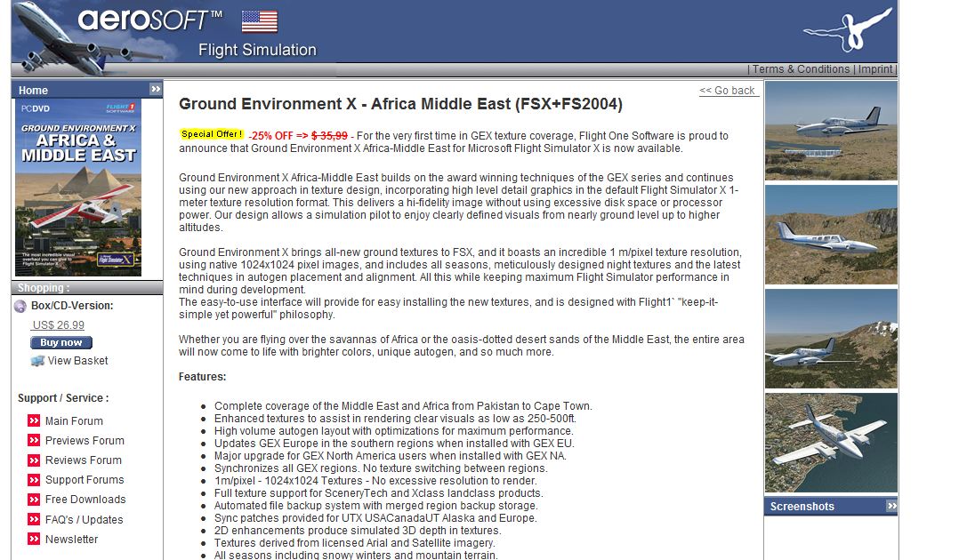
Task: Click the View Basket cart icon
Action: point(37,361)
